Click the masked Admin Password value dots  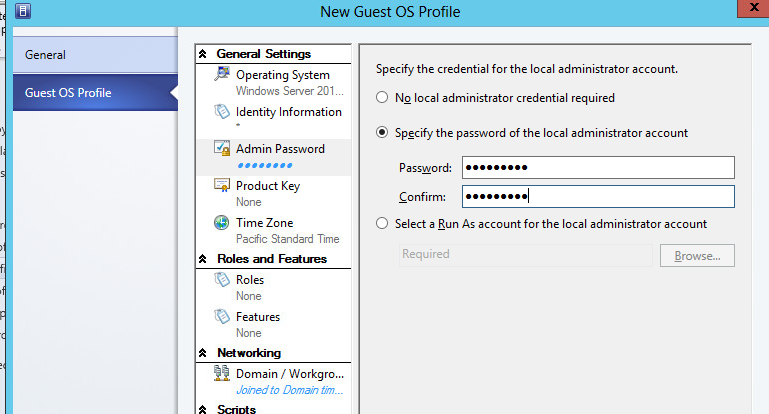265,165
